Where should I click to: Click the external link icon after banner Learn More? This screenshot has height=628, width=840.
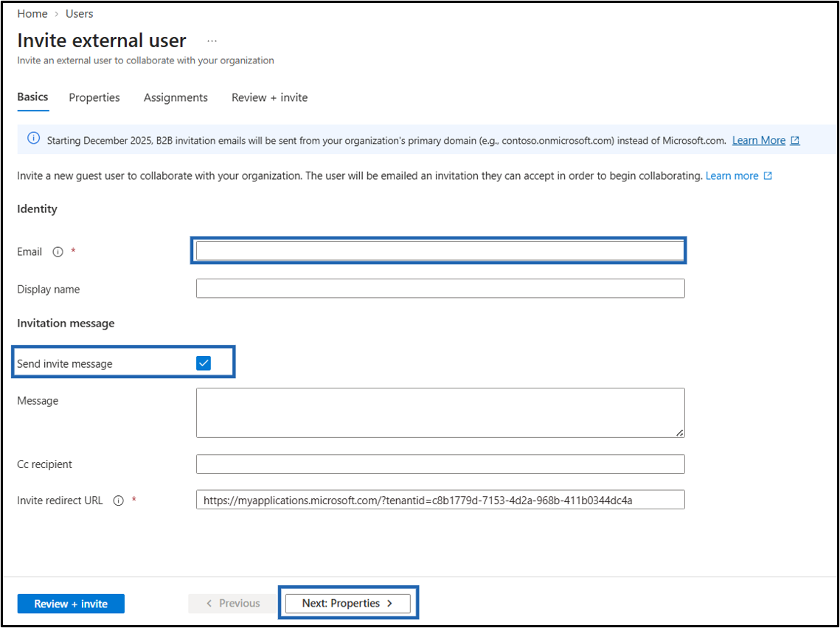coord(796,140)
